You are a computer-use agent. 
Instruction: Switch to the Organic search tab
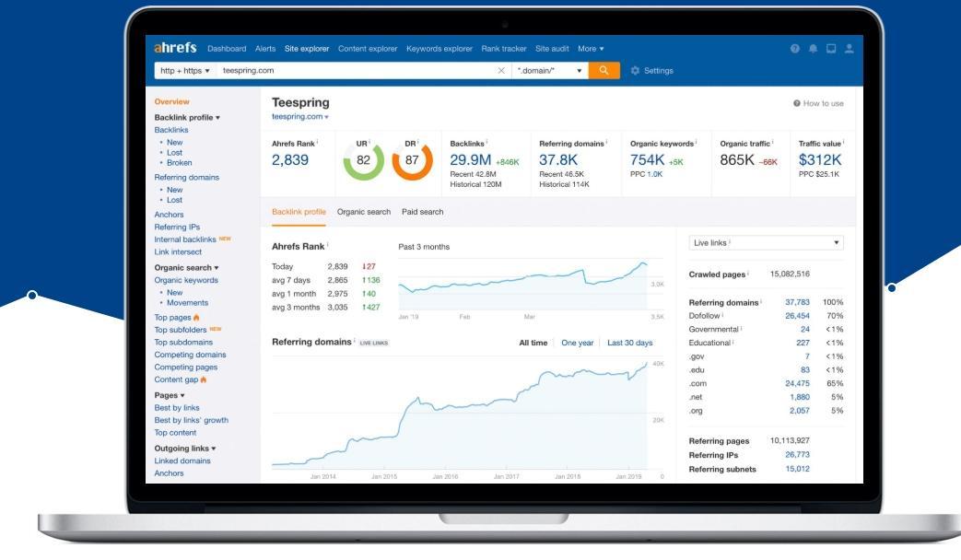pos(366,210)
